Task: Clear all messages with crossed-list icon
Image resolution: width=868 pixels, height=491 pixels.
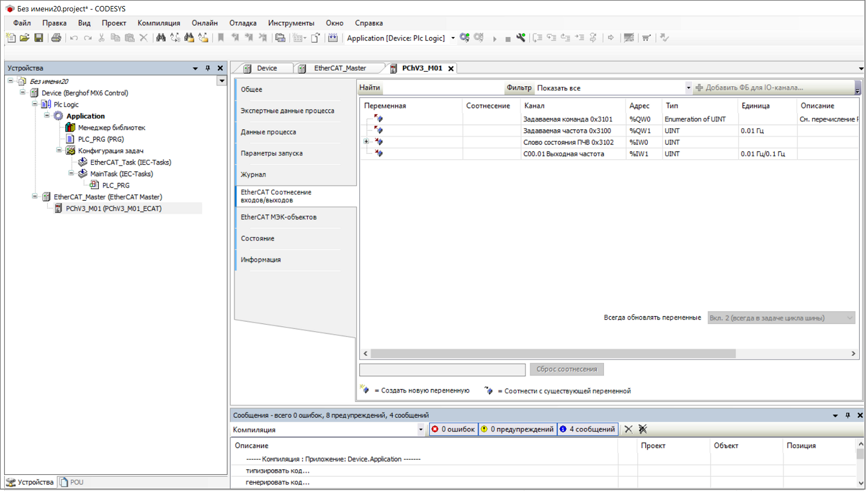Action: (x=643, y=429)
